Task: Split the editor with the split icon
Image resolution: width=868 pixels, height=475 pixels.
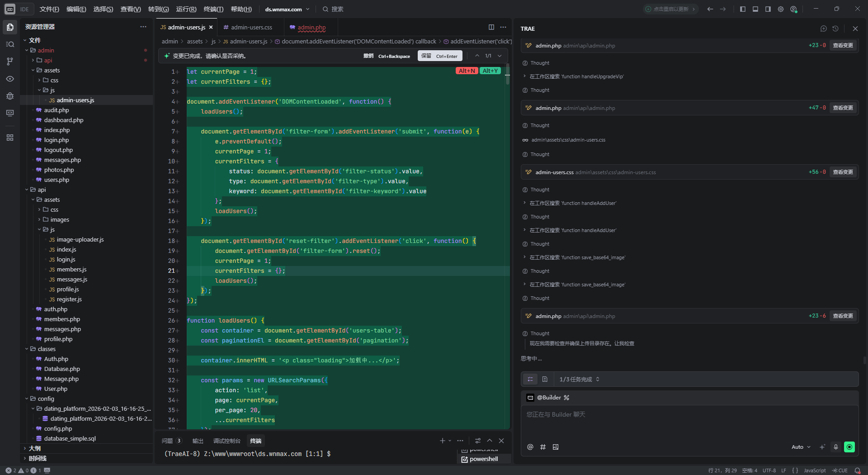Action: pos(491,27)
